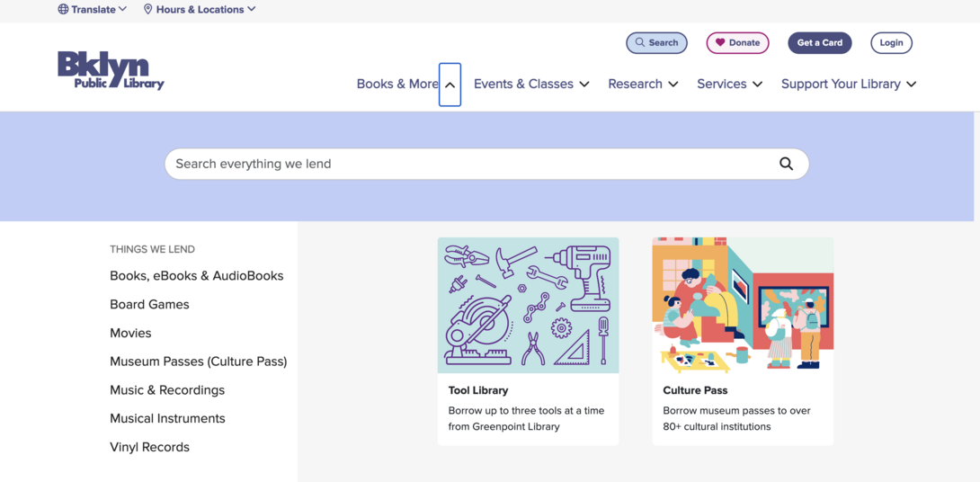Click the magnifier icon in the header Search button

click(x=639, y=42)
